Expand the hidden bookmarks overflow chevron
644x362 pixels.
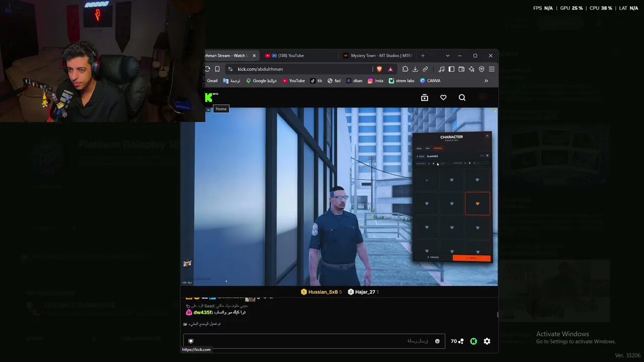486,80
